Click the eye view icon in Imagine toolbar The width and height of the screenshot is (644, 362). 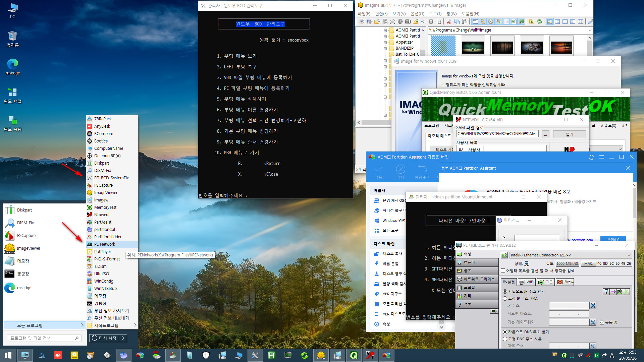pyautogui.click(x=362, y=21)
